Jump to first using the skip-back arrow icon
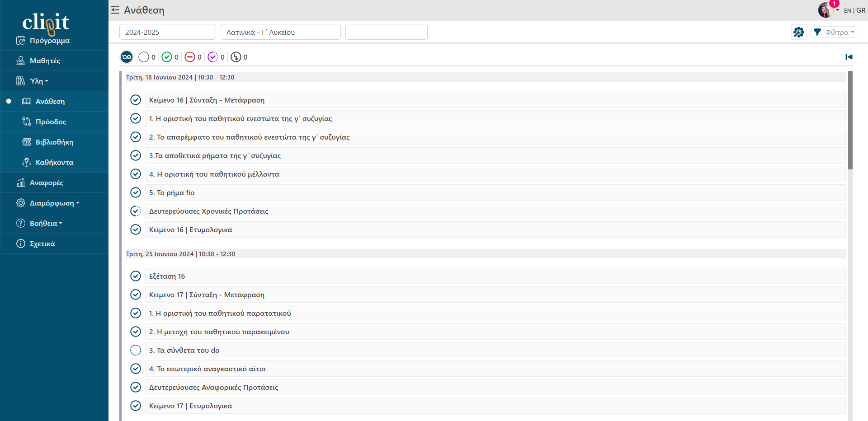 click(849, 57)
